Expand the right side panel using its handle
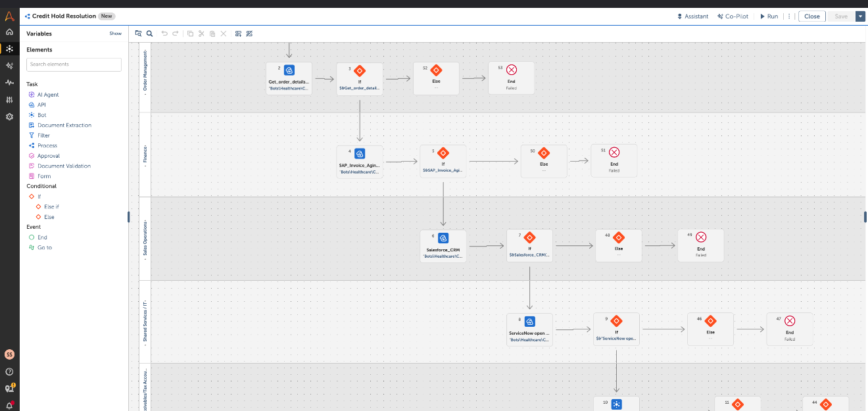 (865, 217)
